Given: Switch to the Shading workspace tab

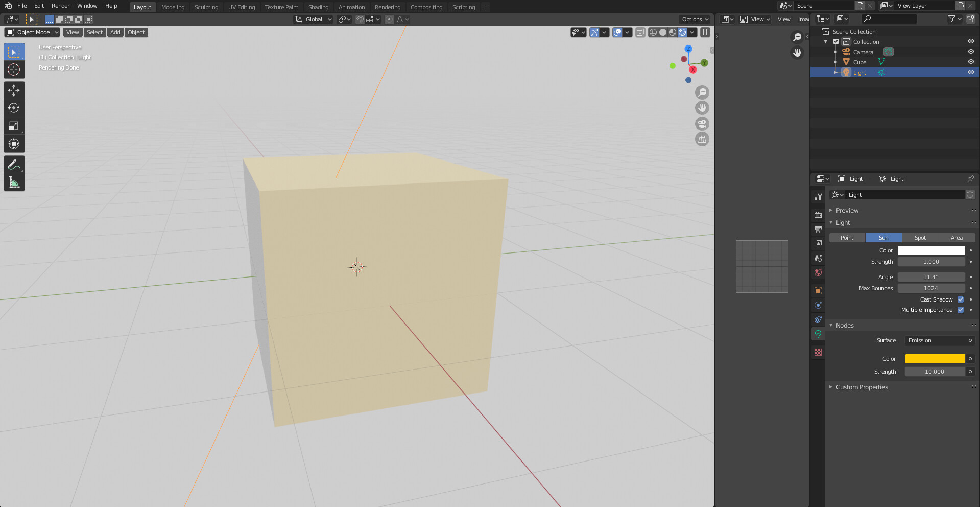Looking at the screenshot, I should tap(318, 7).
